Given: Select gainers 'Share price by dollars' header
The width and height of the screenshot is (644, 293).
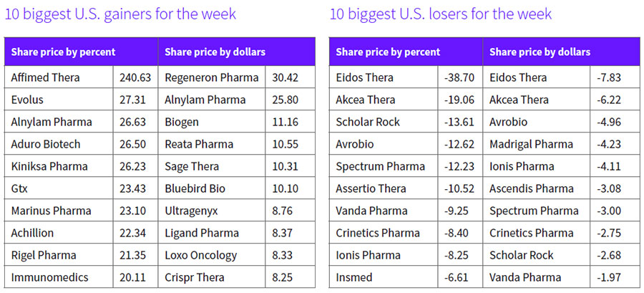Looking at the screenshot, I should pos(215,52).
